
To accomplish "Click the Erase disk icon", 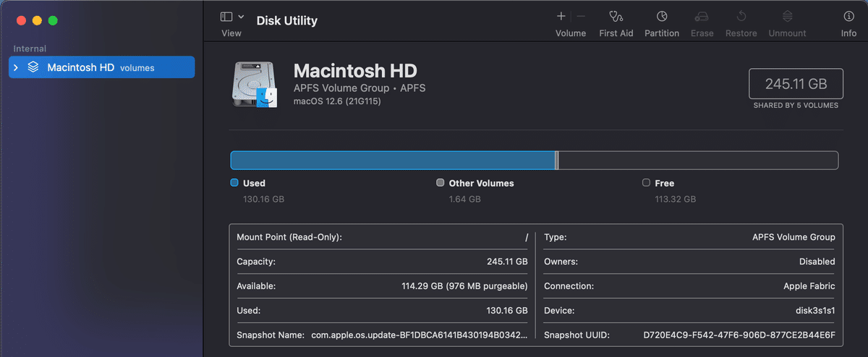I will (702, 16).
